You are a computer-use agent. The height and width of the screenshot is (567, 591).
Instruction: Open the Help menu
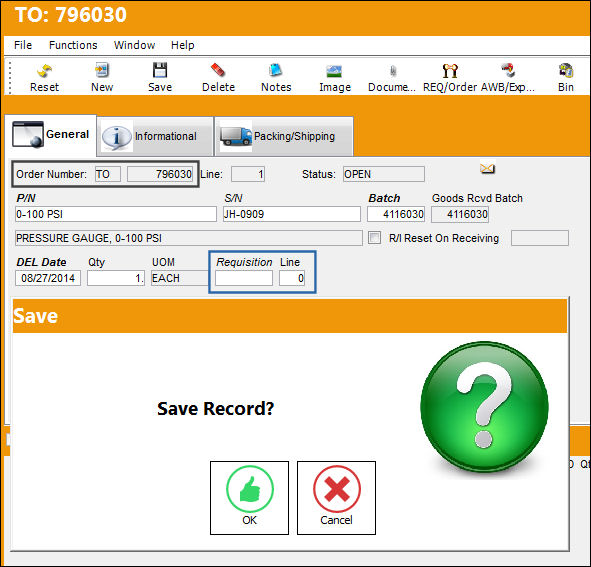click(x=183, y=45)
